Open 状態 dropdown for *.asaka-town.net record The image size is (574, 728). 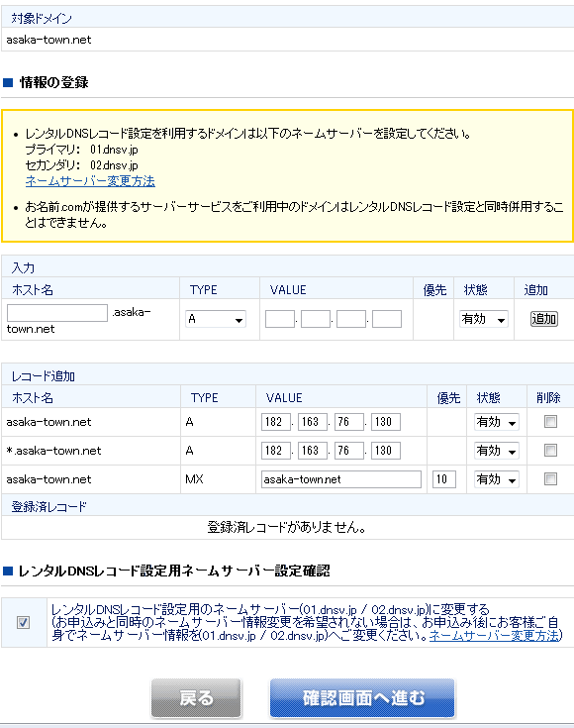(496, 451)
